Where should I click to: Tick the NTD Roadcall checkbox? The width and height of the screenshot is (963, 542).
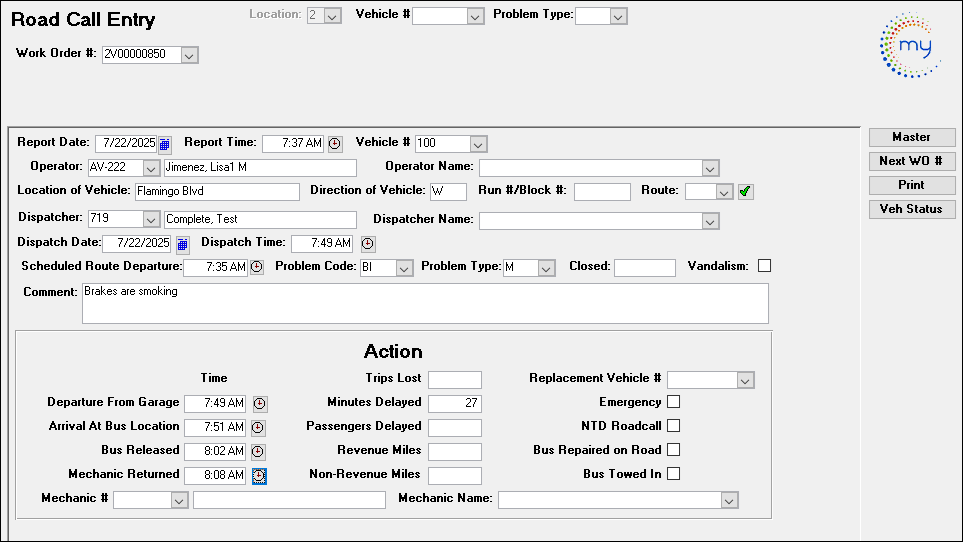tap(674, 426)
